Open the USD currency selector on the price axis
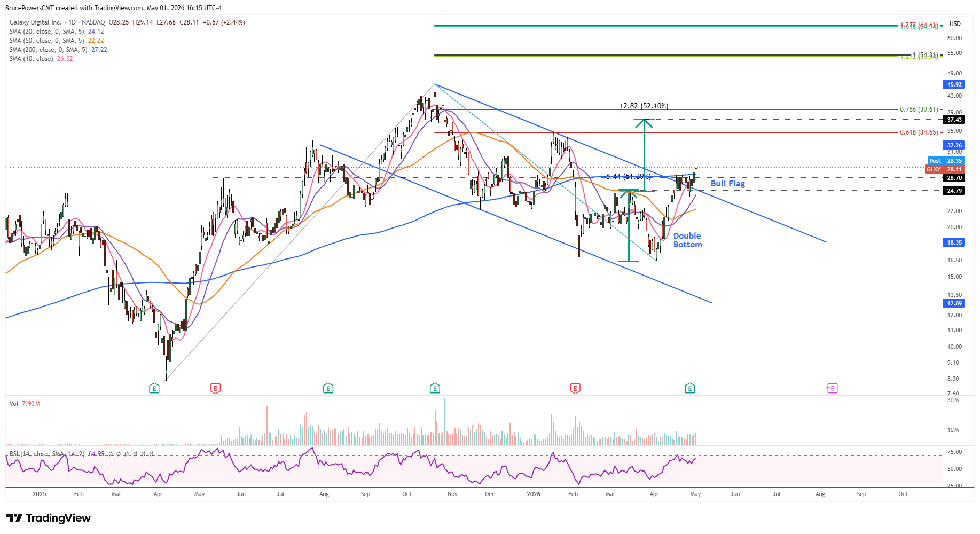Screen dimensions: 980x534 pos(955,24)
